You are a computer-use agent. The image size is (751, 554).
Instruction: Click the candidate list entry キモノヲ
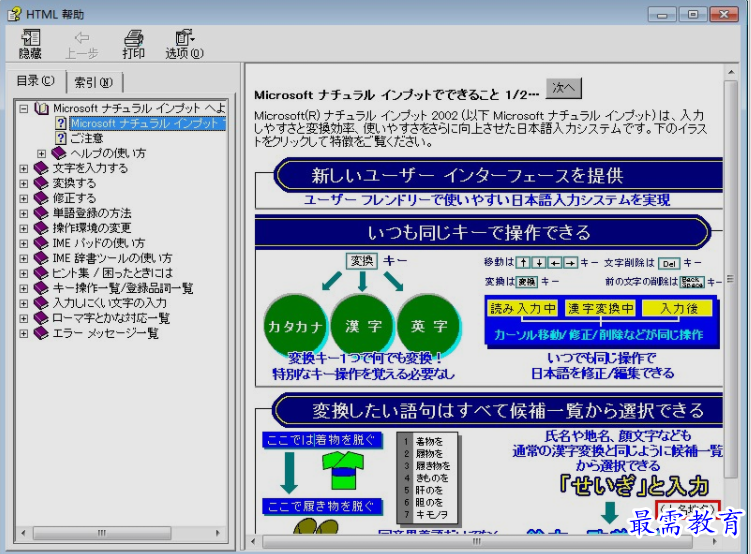(x=432, y=515)
